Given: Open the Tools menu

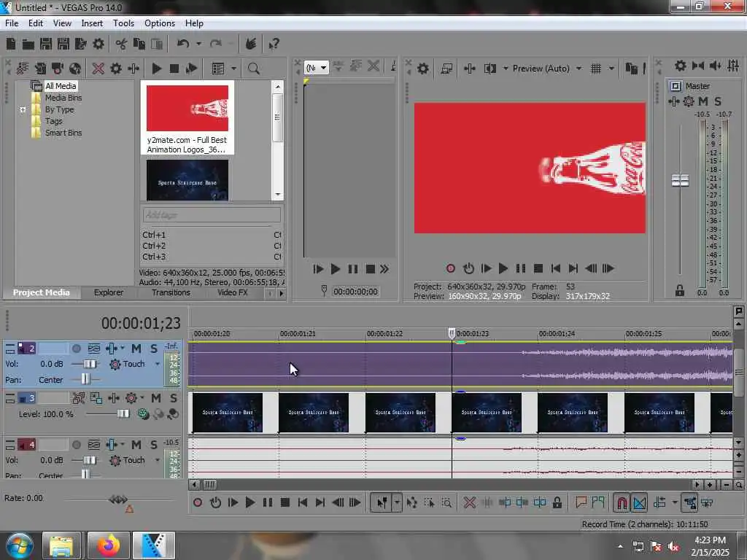Looking at the screenshot, I should tap(123, 23).
